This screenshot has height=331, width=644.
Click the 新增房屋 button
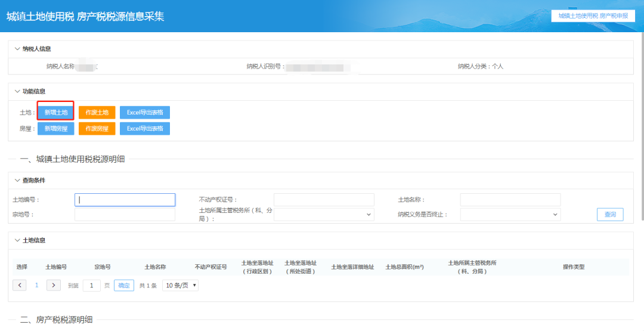tap(56, 129)
